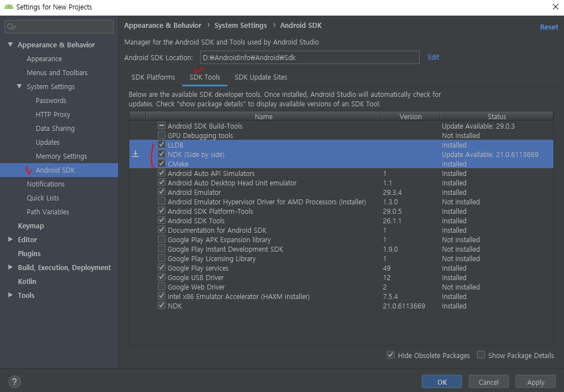This screenshot has height=392, width=564.
Task: Enable Google Play APK Expansion library
Action: pos(162,239)
